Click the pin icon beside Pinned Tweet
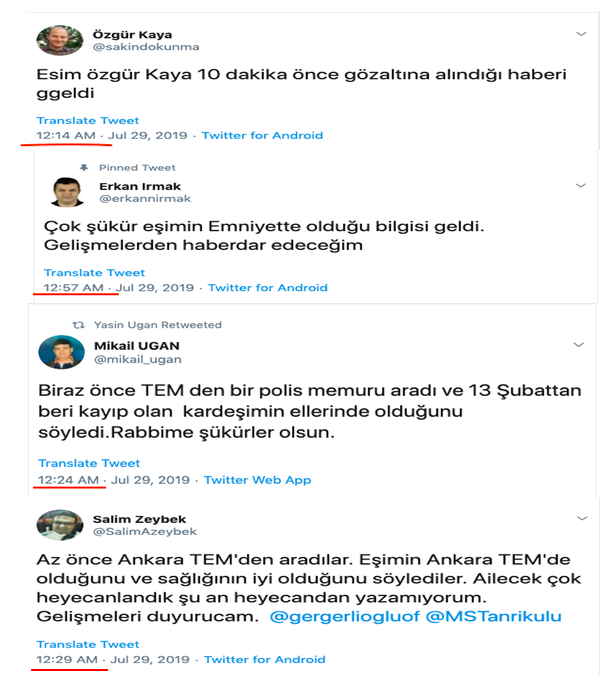 tap(84, 168)
